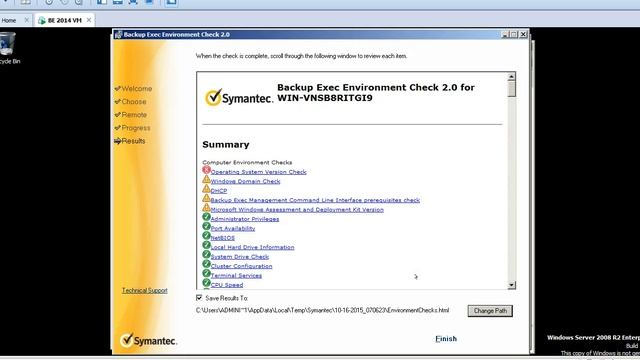
Task: Open Microsoft Windows Assessment and Deployment Kit Version link
Action: [297, 209]
